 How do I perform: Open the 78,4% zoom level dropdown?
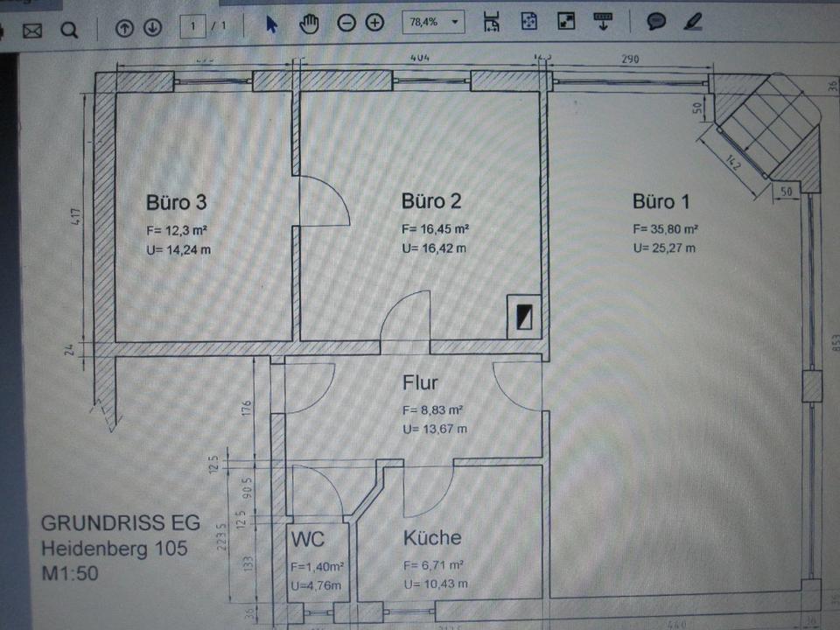(x=432, y=23)
